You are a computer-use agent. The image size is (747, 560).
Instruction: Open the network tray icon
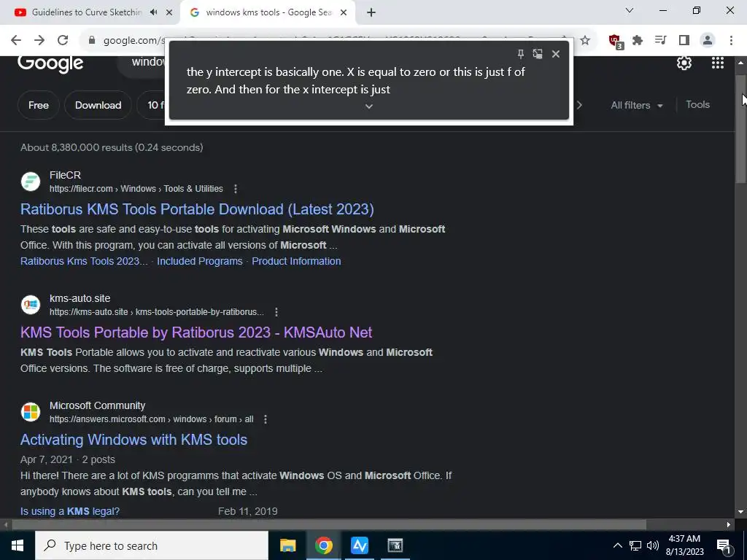pos(635,545)
